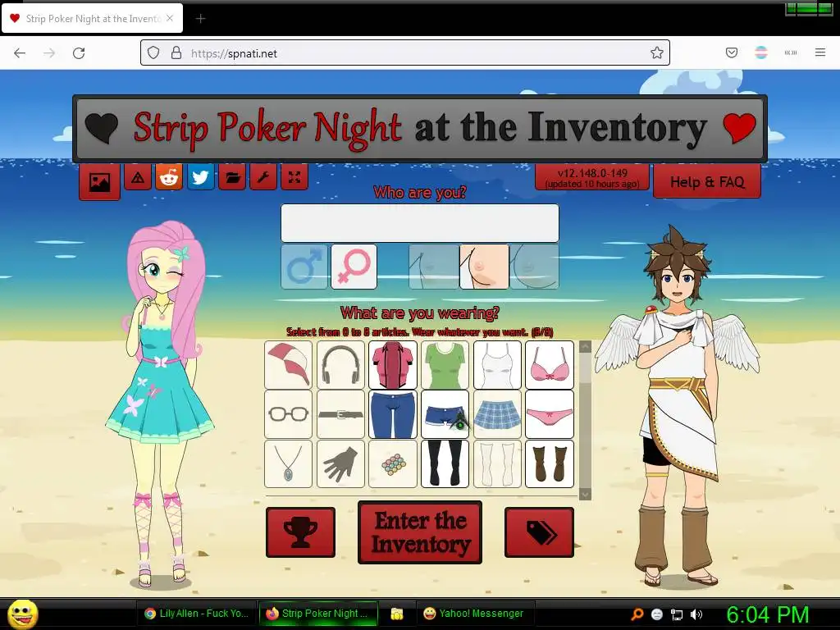Toggle the beaded bracelet item
Image resolution: width=840 pixels, height=630 pixels.
point(393,464)
